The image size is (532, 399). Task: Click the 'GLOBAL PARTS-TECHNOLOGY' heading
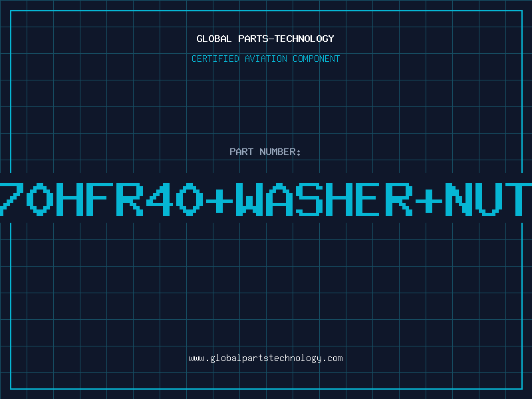click(265, 39)
